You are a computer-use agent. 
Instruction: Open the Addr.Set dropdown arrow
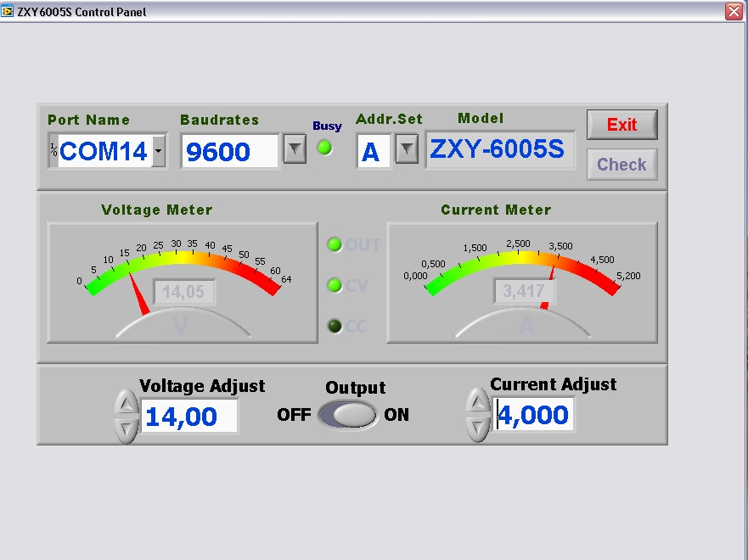[x=407, y=150]
